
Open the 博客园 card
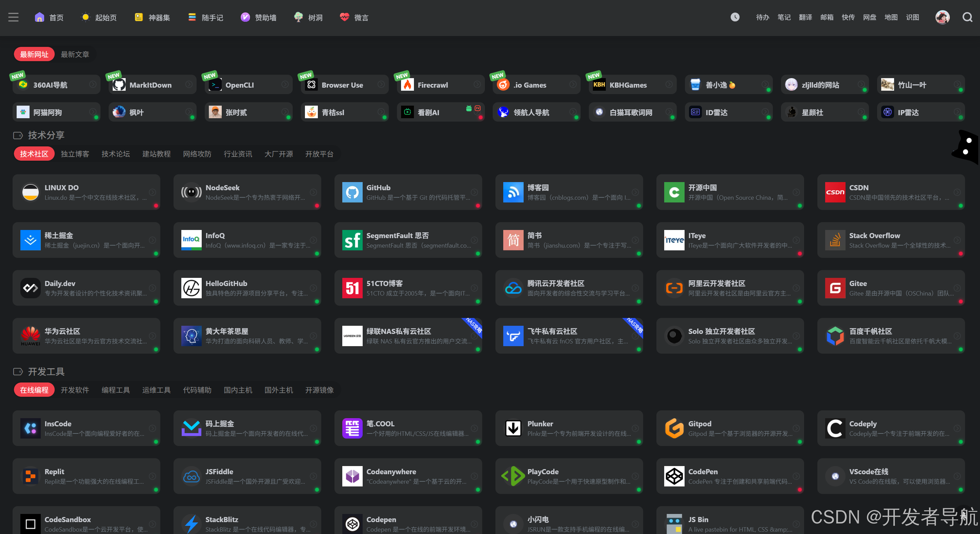tap(569, 192)
